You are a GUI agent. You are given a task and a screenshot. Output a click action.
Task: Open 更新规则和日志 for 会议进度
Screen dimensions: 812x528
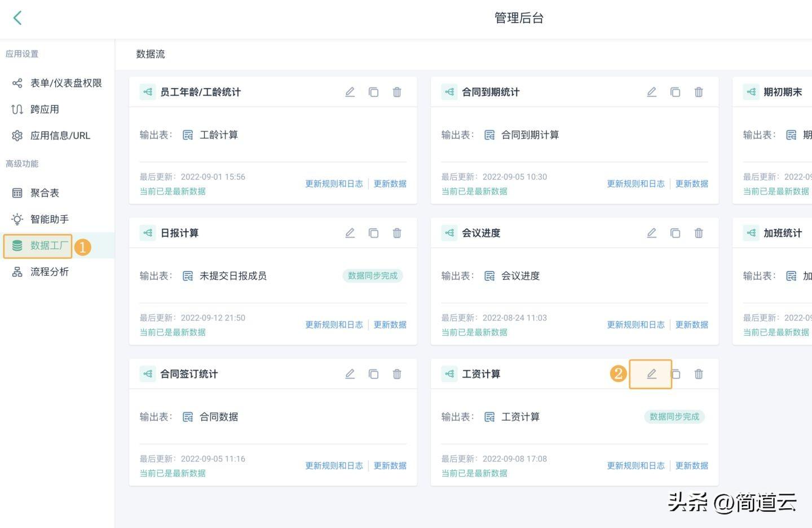pyautogui.click(x=636, y=325)
